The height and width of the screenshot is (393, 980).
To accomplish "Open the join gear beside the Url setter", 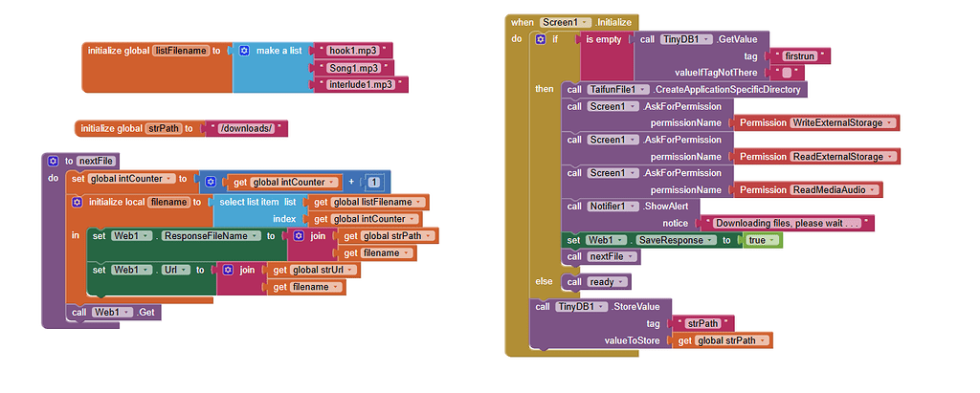I will point(228,270).
